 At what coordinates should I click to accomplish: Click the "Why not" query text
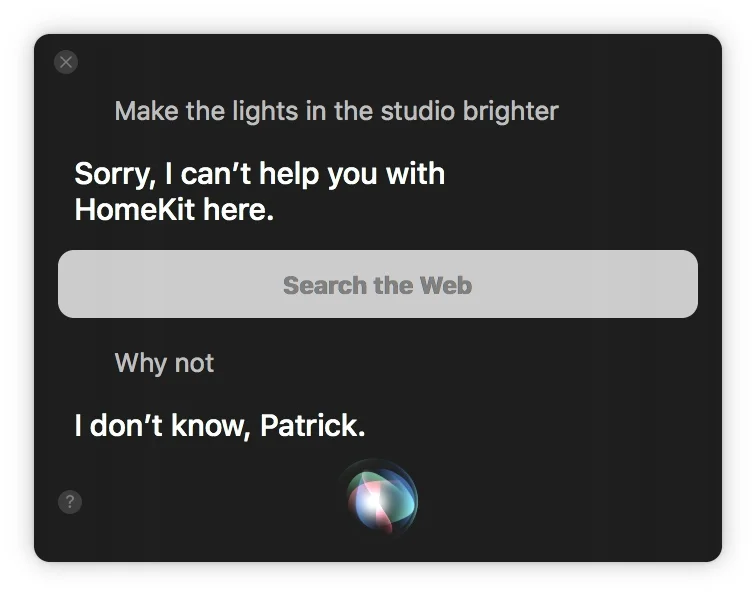[164, 363]
